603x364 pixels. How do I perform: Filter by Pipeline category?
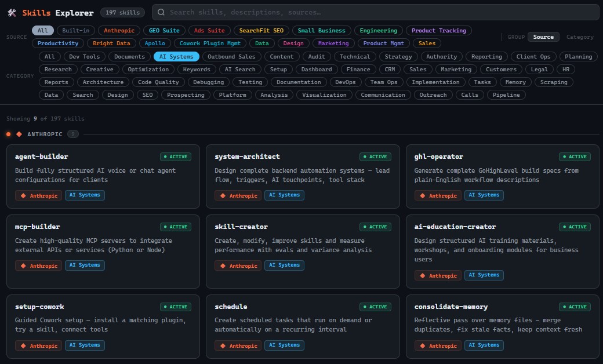[506, 94]
